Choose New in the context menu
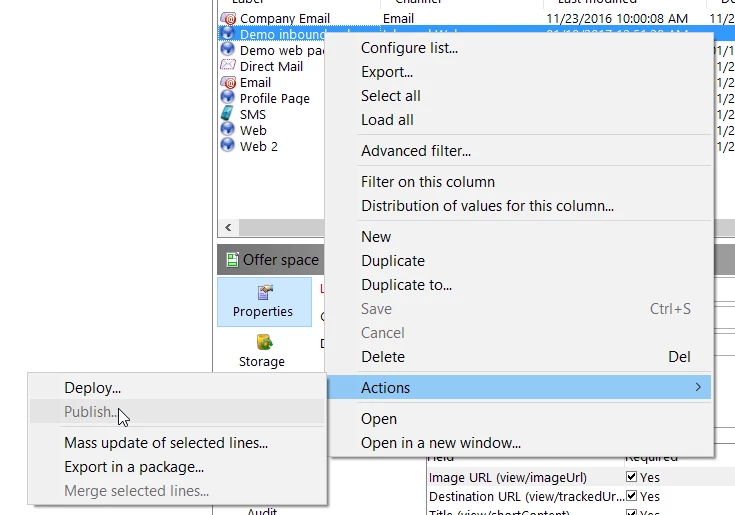The width and height of the screenshot is (735, 515). [376, 237]
